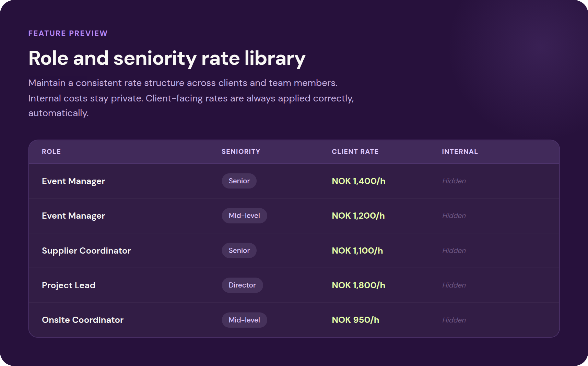
Task: Click the FEATURE PREVIEW label
Action: [68, 33]
